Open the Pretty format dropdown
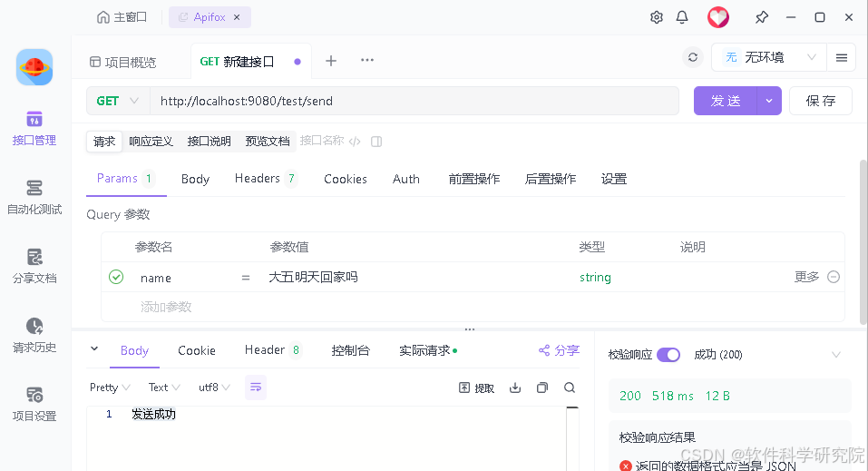Image resolution: width=868 pixels, height=471 pixels. (108, 388)
